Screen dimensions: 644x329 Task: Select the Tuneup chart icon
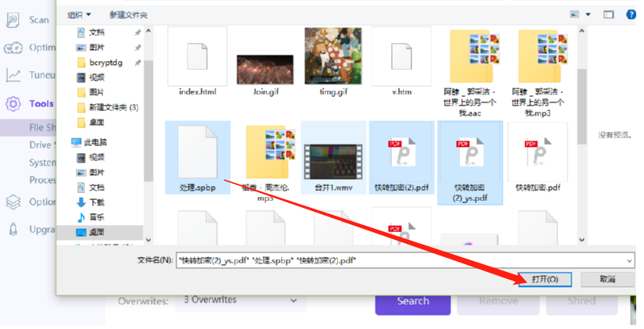pyautogui.click(x=13, y=75)
